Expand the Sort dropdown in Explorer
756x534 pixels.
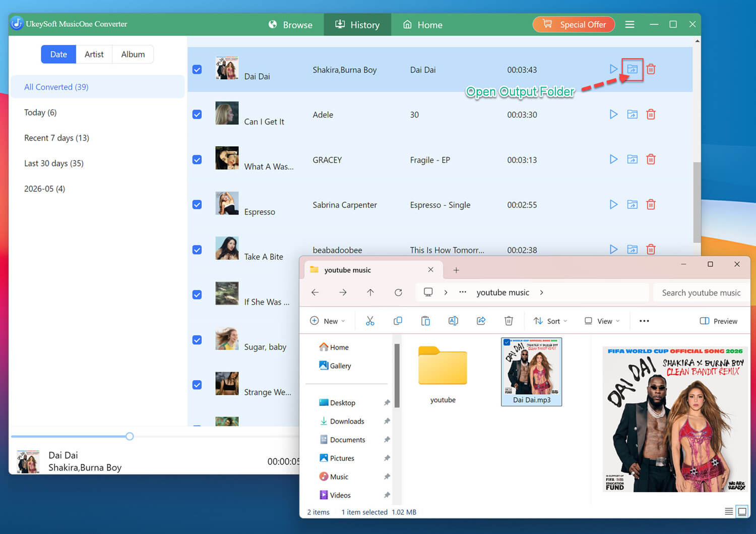[550, 321]
